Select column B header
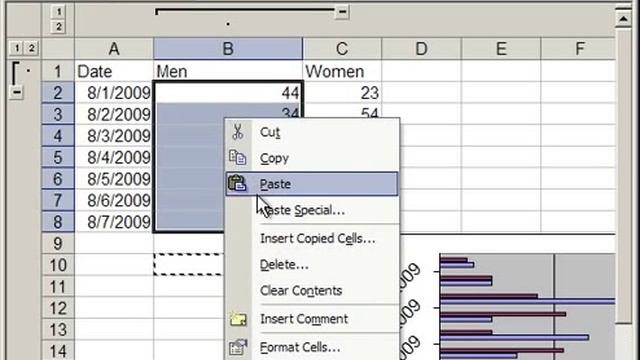 coord(228,49)
